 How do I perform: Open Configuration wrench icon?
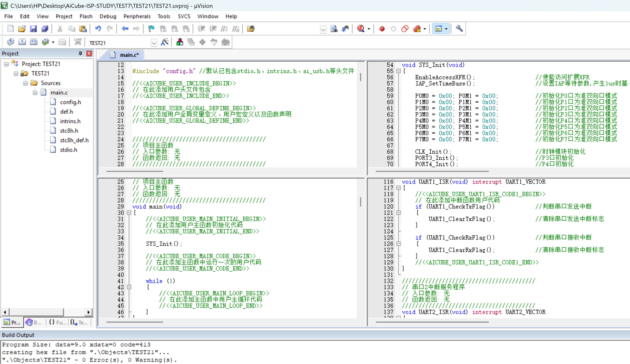point(459,29)
